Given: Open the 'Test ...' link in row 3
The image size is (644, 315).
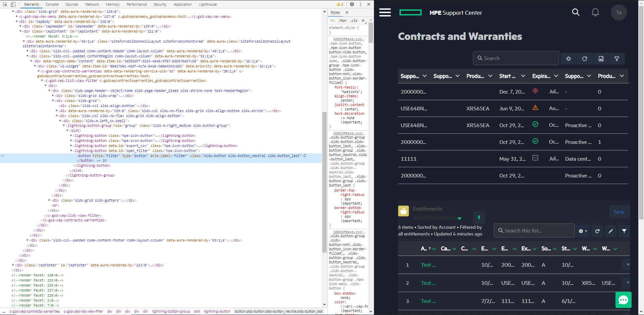Looking at the screenshot, I should pos(428,301).
